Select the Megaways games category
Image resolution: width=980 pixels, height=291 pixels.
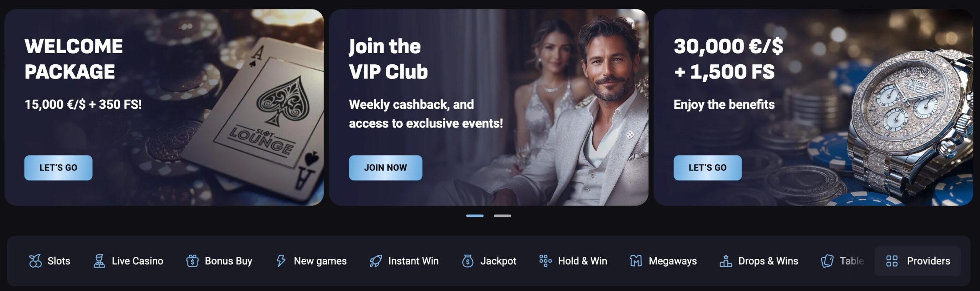coord(663,261)
